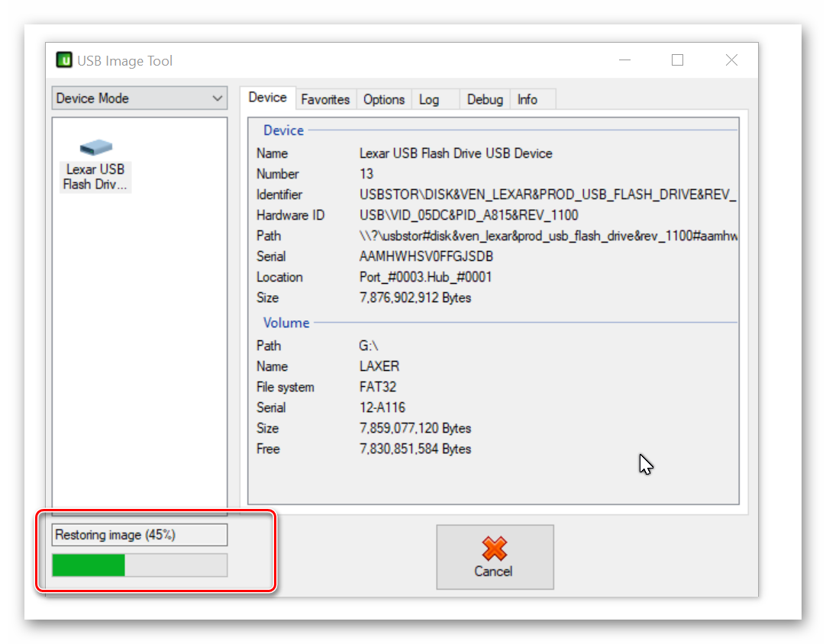This screenshot has width=826, height=644.
Task: Open the Device Mode dropdown
Action: [140, 98]
